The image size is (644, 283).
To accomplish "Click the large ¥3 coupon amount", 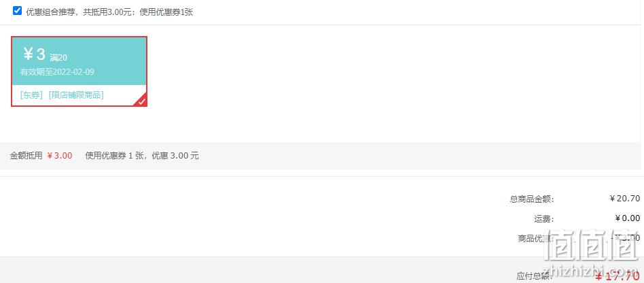I will [x=34, y=54].
